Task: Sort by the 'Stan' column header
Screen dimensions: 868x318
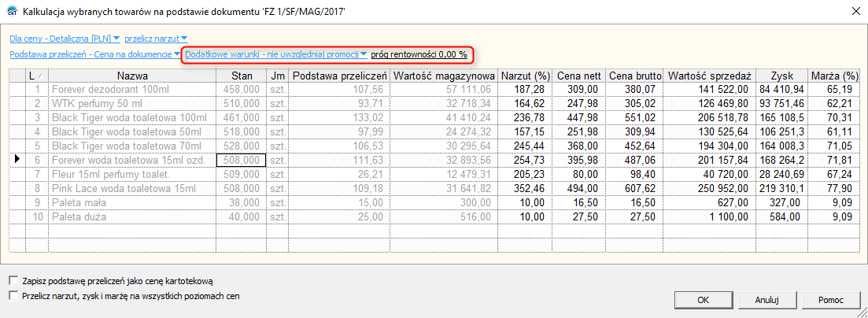Action: click(241, 76)
